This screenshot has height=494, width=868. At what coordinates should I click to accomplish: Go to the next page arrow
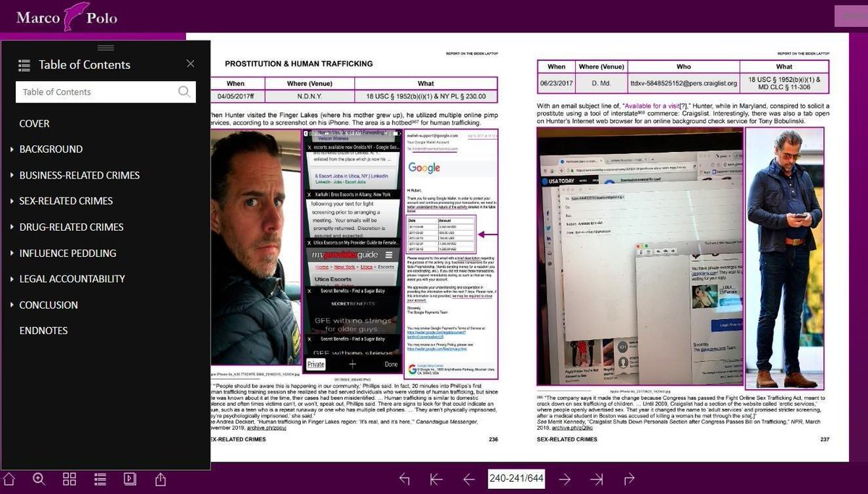click(x=565, y=479)
